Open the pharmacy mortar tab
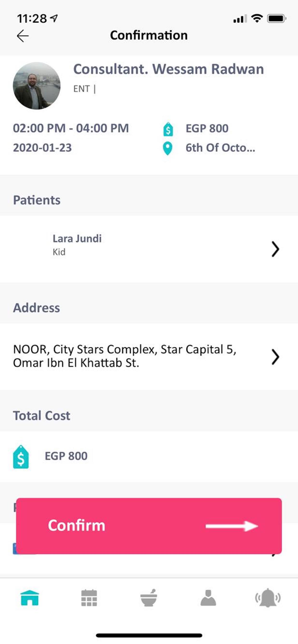Image resolution: width=298 pixels, height=644 pixels. tap(149, 598)
